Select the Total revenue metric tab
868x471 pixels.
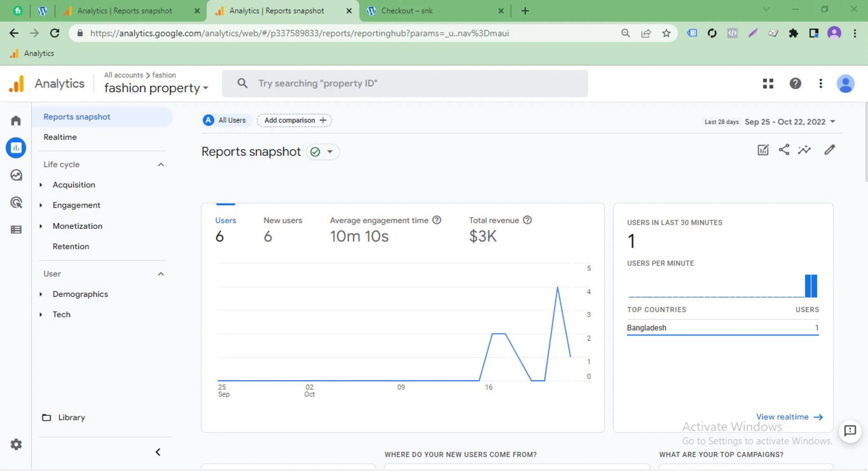coord(500,229)
